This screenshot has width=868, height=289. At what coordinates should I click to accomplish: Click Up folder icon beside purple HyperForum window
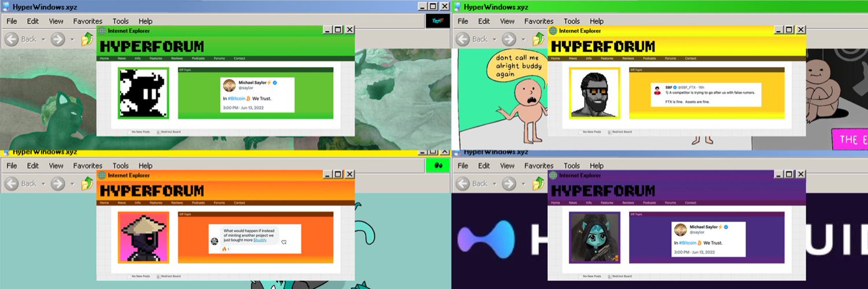pyautogui.click(x=538, y=184)
